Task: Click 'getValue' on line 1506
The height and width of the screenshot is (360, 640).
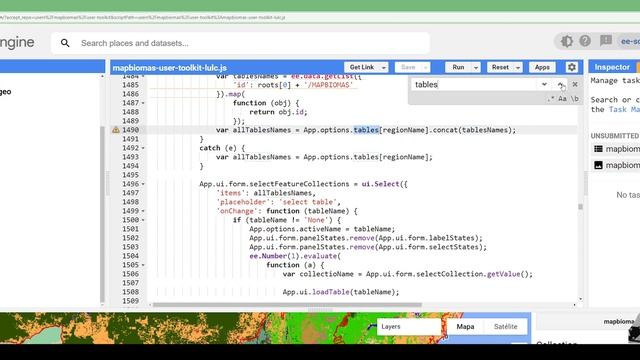Action: pyautogui.click(x=503, y=274)
